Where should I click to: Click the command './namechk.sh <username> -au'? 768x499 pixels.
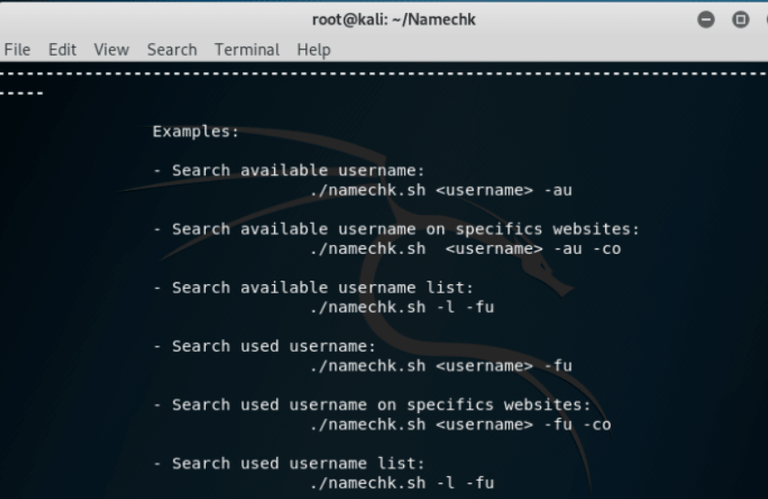tap(441, 190)
